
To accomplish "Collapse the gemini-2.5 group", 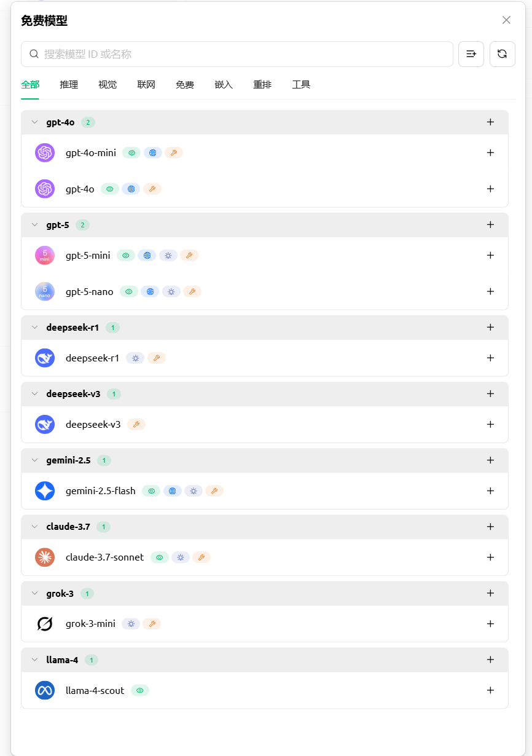I will pyautogui.click(x=34, y=460).
